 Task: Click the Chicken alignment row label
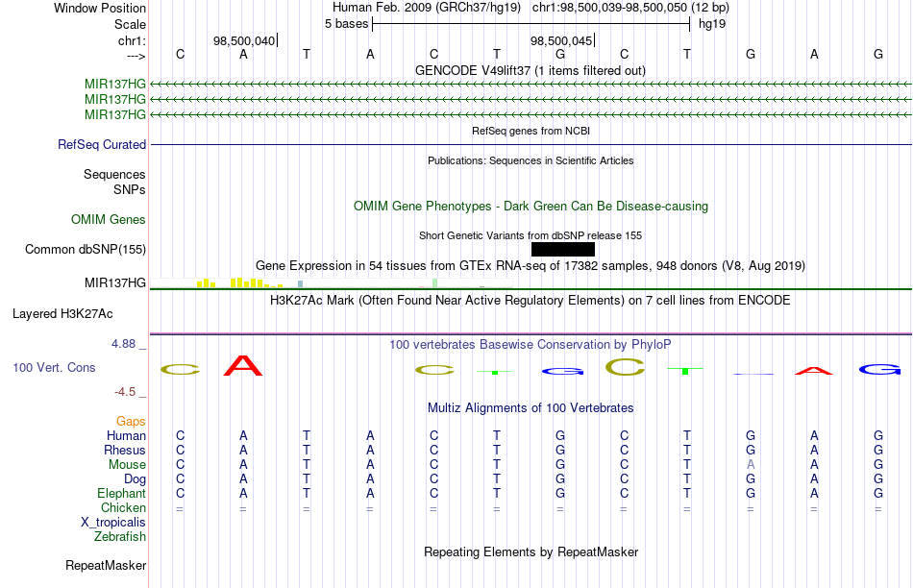coord(123,508)
